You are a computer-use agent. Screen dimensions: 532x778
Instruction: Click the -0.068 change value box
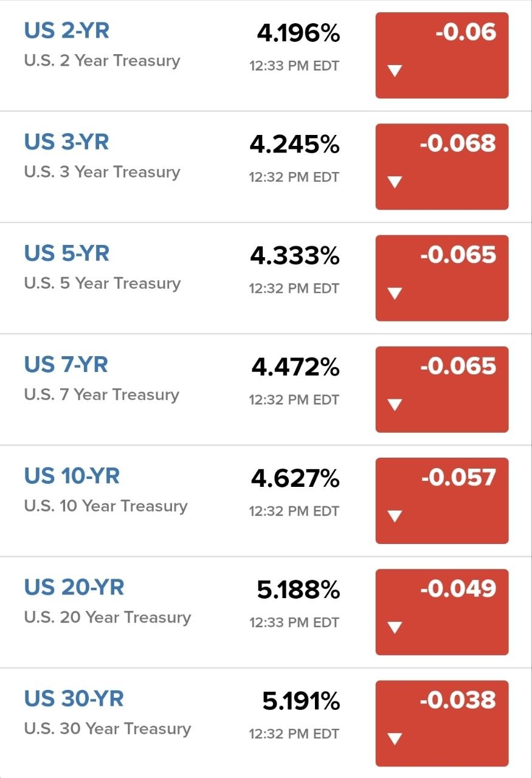pos(442,167)
